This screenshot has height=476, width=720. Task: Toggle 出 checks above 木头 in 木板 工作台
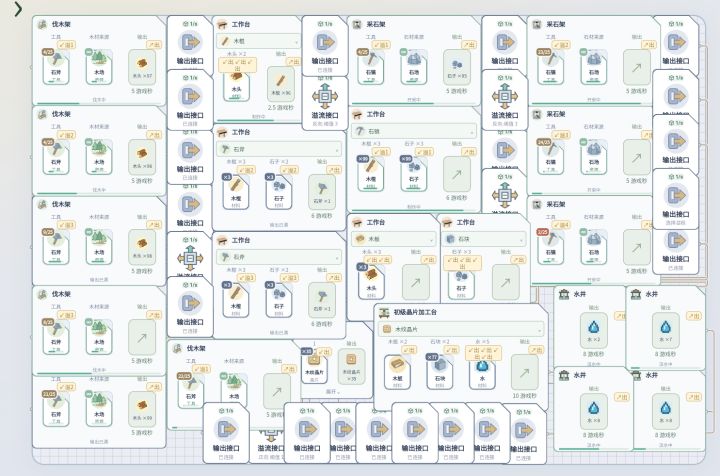(378, 260)
